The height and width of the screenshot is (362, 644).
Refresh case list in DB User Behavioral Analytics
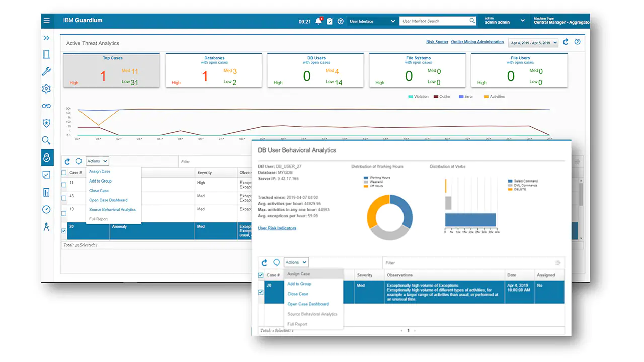(265, 262)
